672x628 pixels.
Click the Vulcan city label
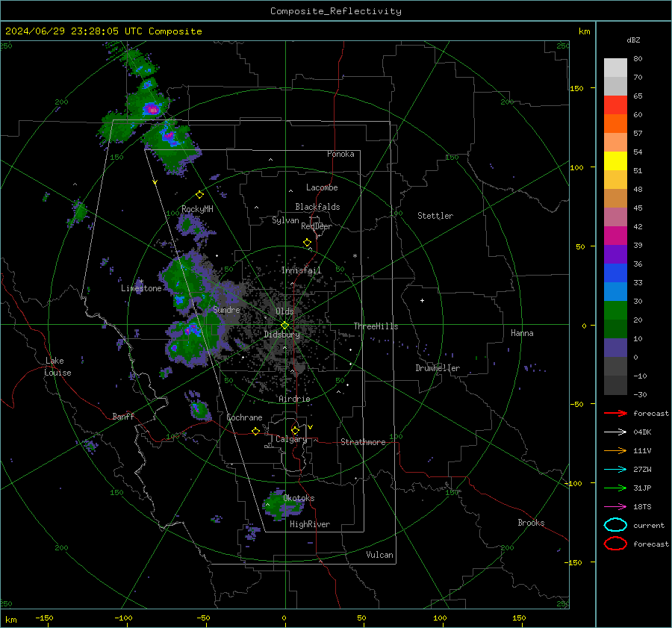380,555
